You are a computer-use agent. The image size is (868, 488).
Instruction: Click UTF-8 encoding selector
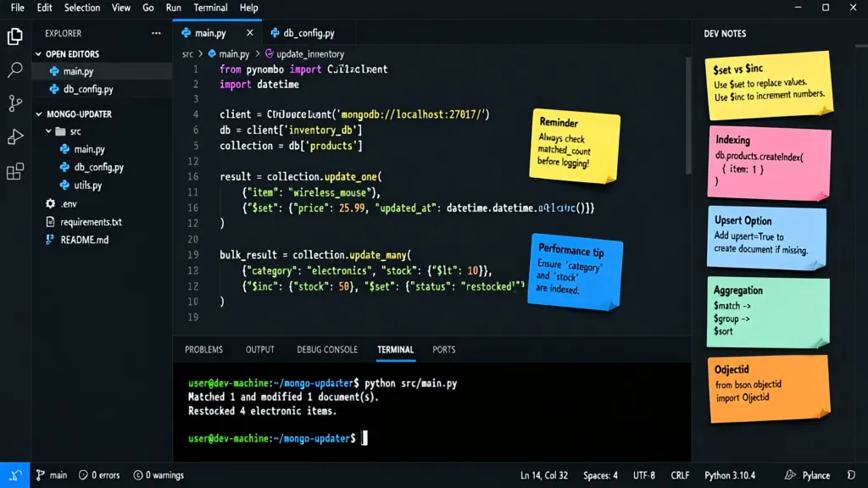coord(644,475)
